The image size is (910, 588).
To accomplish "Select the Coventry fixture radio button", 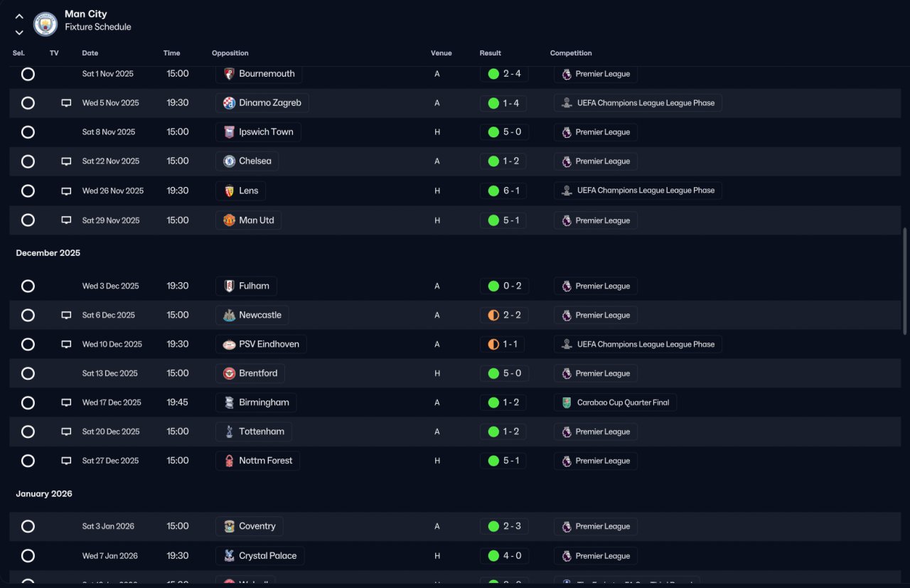I will [28, 526].
